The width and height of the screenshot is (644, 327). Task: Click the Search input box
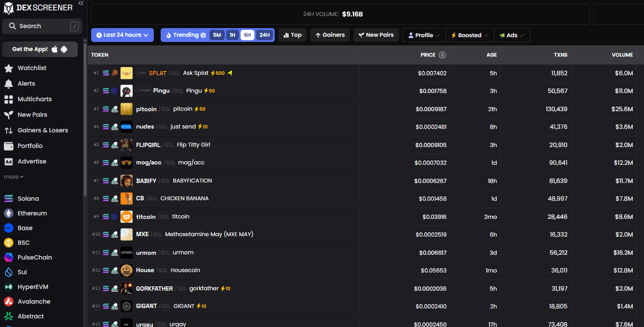point(42,26)
